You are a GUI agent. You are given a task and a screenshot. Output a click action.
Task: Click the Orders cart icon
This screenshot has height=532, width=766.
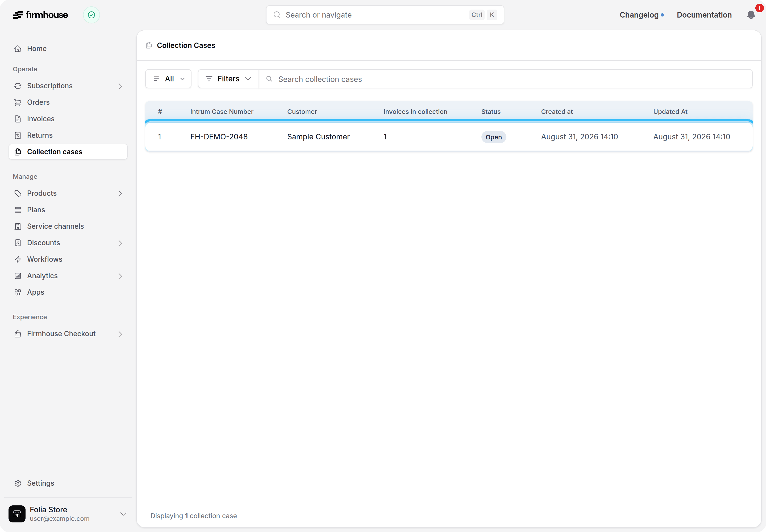[18, 102]
